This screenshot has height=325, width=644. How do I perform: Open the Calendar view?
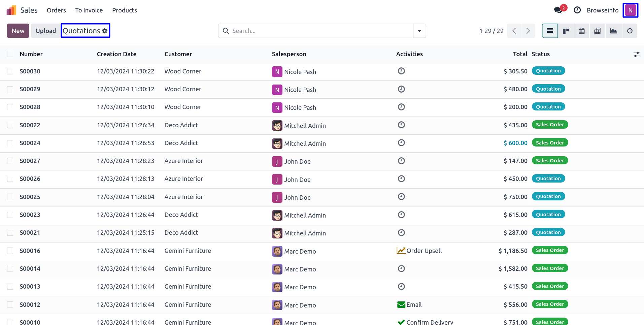581,31
